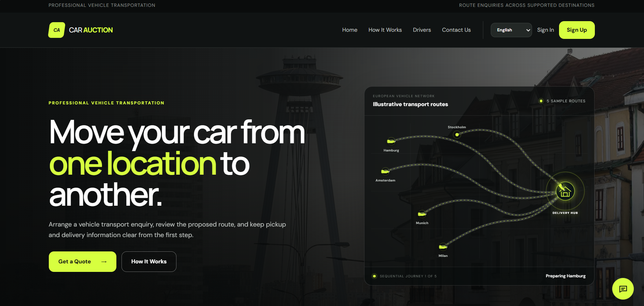The image size is (644, 306).
Task: Click the "Stockholm" city label
Action: (x=457, y=127)
